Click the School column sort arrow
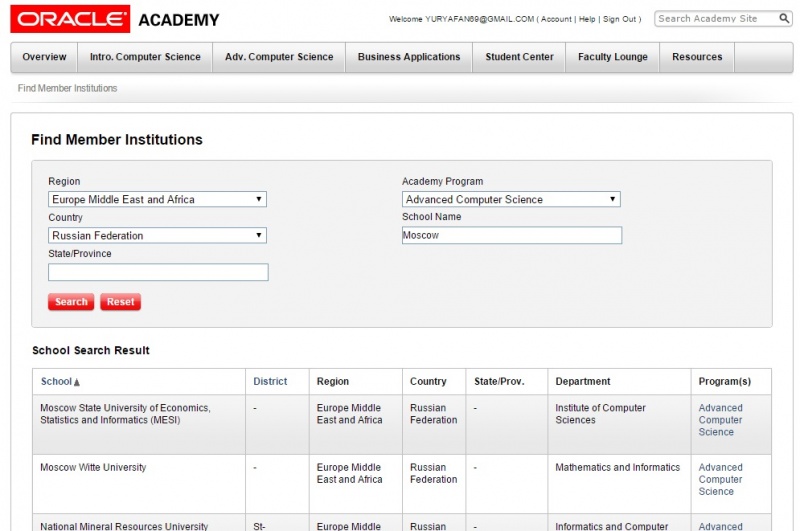Viewport: 800px width, 531px height. coord(77,382)
